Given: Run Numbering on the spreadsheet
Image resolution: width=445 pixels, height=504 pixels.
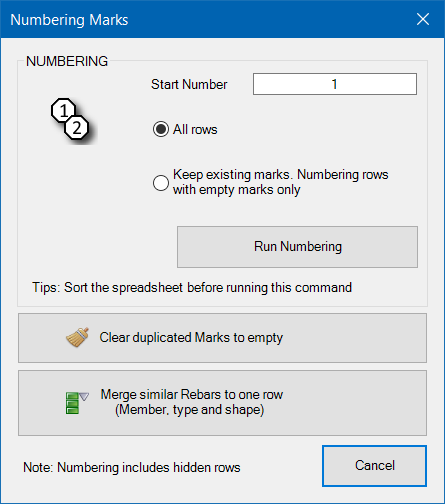Looking at the screenshot, I should coord(297,247).
